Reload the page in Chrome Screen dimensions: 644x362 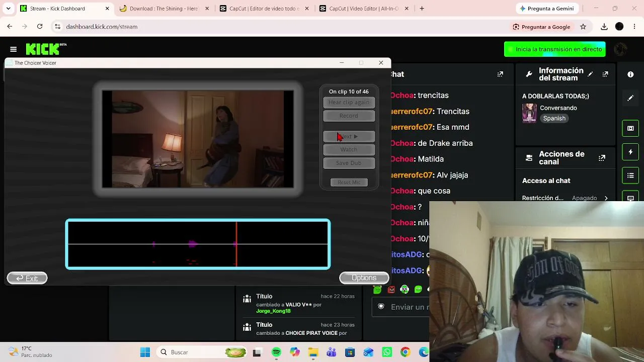click(40, 27)
